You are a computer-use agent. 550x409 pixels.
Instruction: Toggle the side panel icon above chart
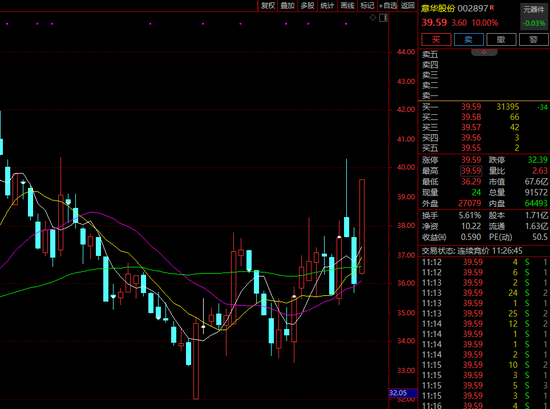pyautogui.click(x=383, y=18)
